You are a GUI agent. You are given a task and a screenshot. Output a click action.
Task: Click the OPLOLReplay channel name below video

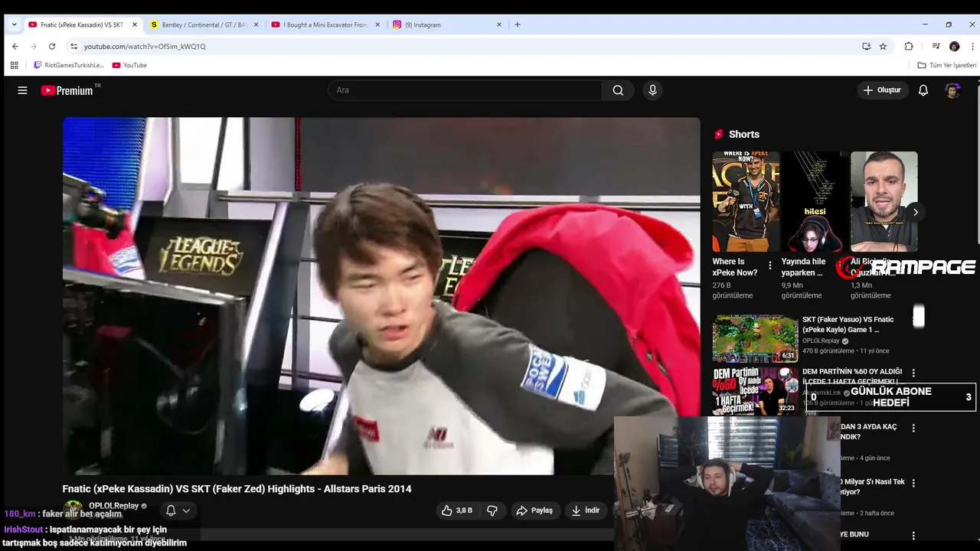pos(113,506)
